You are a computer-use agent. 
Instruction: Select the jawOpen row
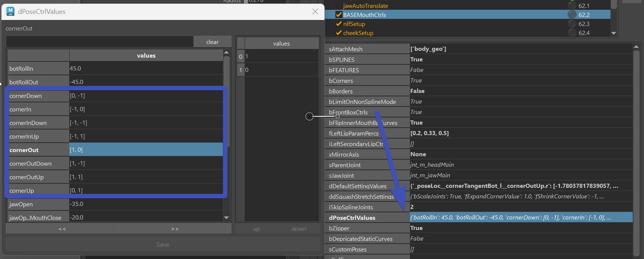(x=115, y=204)
